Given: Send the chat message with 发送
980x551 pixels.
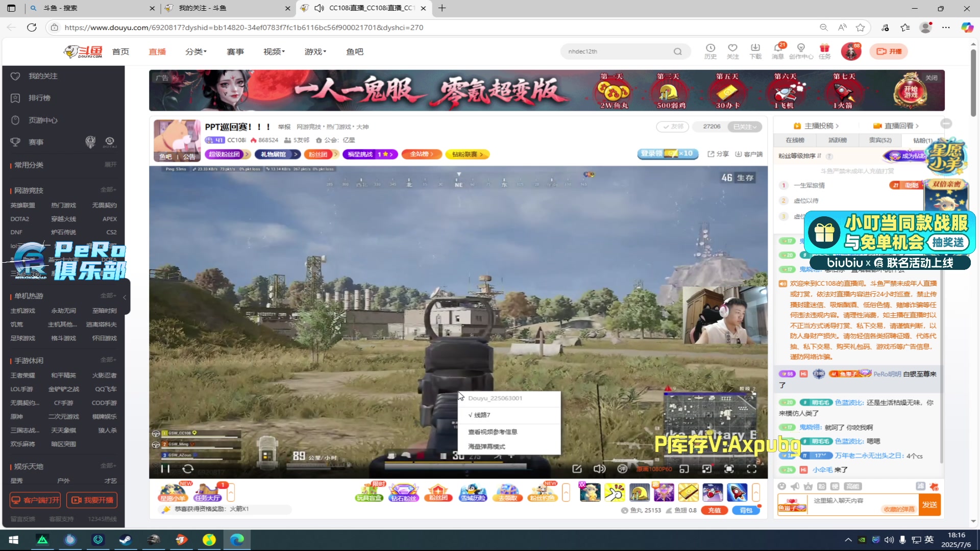Looking at the screenshot, I should pyautogui.click(x=929, y=505).
